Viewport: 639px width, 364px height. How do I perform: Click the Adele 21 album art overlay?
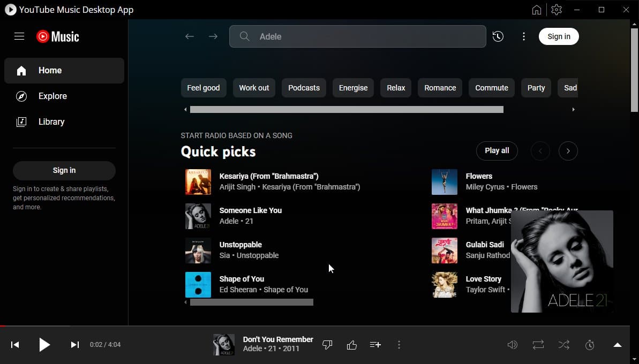point(562,261)
